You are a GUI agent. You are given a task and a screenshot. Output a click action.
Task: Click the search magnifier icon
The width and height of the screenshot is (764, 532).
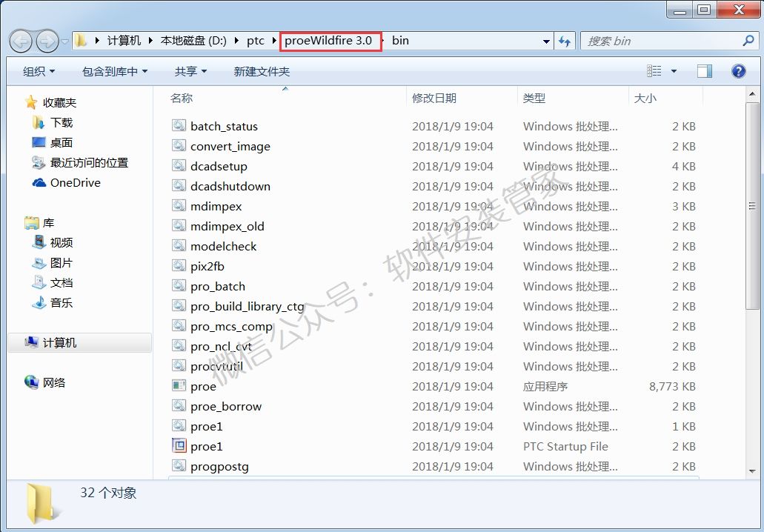(748, 41)
